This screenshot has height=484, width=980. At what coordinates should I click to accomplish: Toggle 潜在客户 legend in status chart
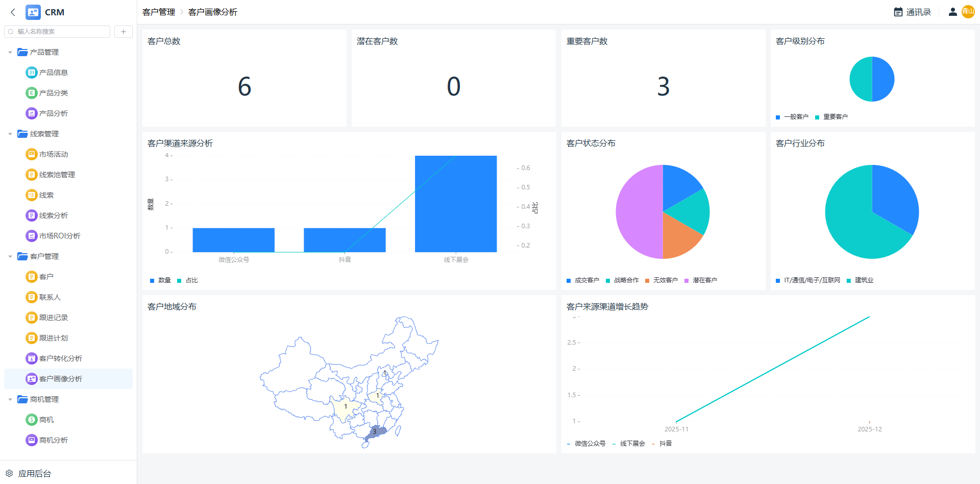pos(701,280)
